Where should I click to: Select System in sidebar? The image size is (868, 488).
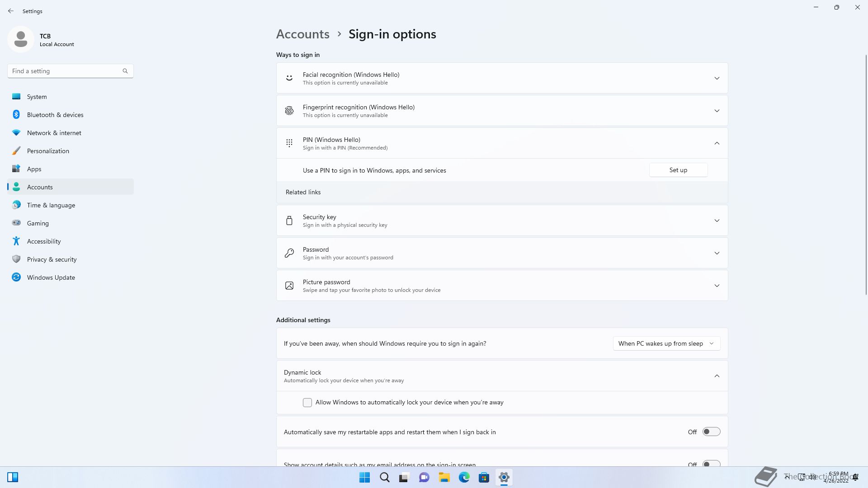71,97
